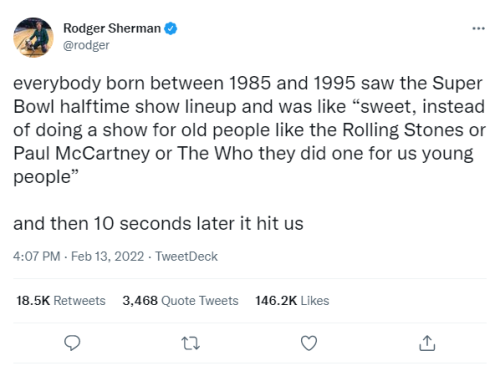Open Rodger Sherman's profile picture
The width and height of the screenshot is (500, 371).
coord(33,37)
